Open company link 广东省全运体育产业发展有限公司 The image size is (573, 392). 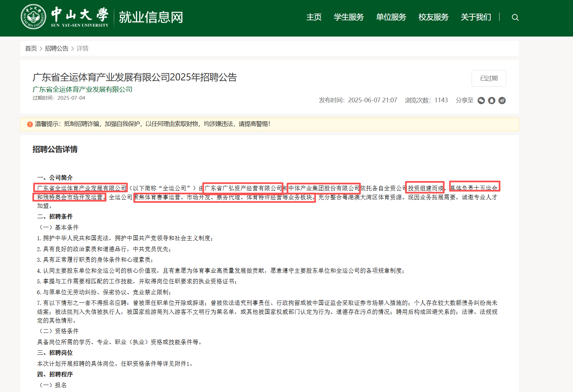pyautogui.click(x=82, y=89)
